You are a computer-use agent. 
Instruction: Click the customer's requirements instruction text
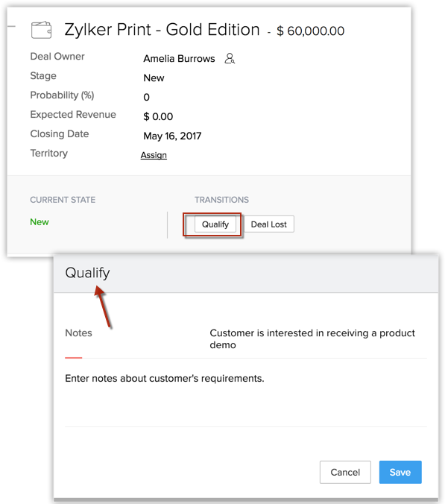click(x=165, y=378)
